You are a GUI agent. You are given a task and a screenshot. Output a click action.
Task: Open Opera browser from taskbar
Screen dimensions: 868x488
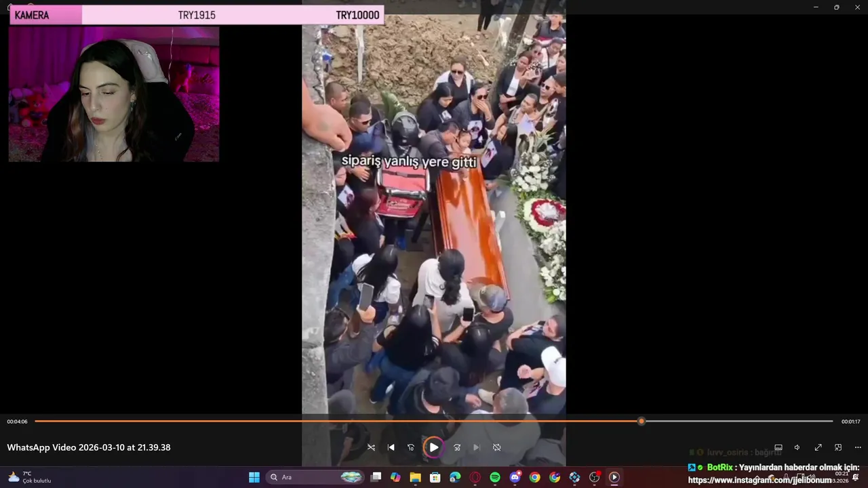pyautogui.click(x=475, y=477)
